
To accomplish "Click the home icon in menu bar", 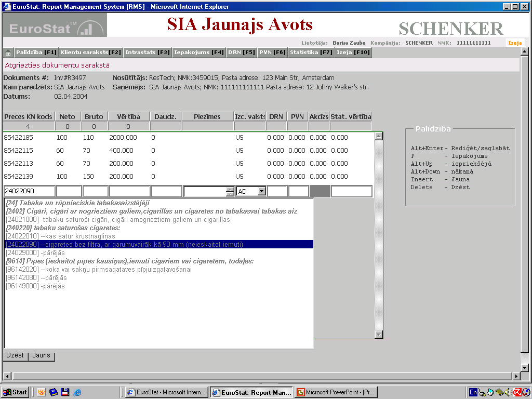I will (8, 52).
